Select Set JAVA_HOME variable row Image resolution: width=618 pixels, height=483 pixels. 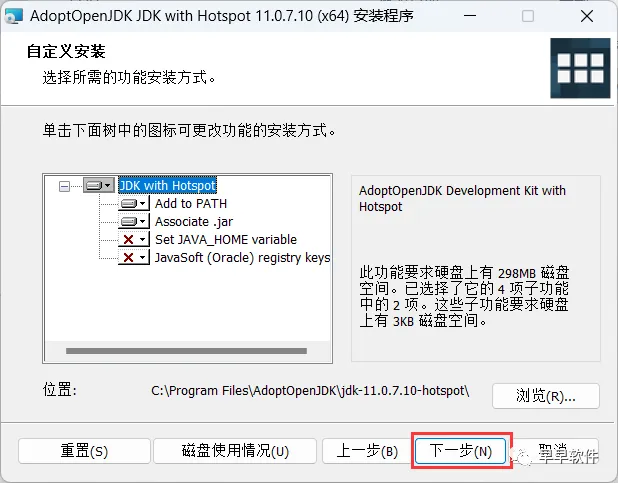[x=226, y=239]
